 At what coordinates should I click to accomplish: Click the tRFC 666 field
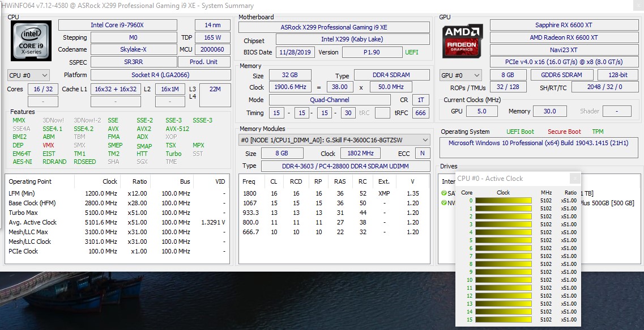tap(421, 113)
